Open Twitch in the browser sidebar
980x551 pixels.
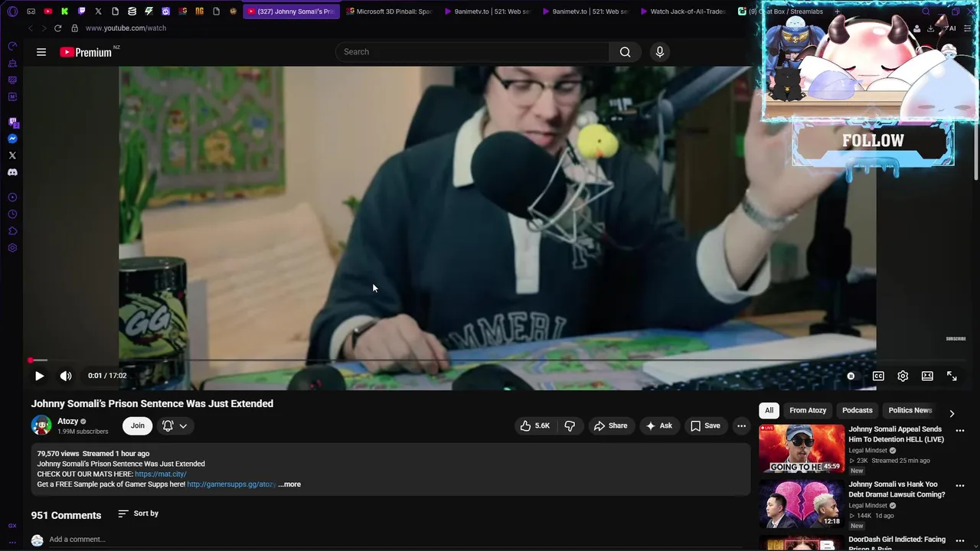point(12,122)
